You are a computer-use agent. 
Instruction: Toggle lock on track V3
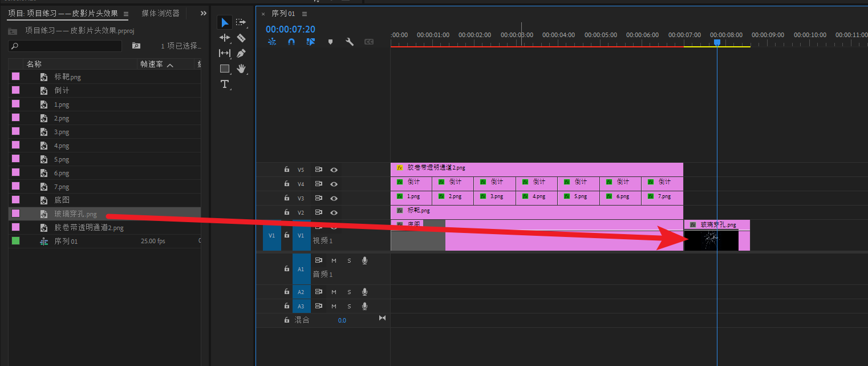coord(287,198)
